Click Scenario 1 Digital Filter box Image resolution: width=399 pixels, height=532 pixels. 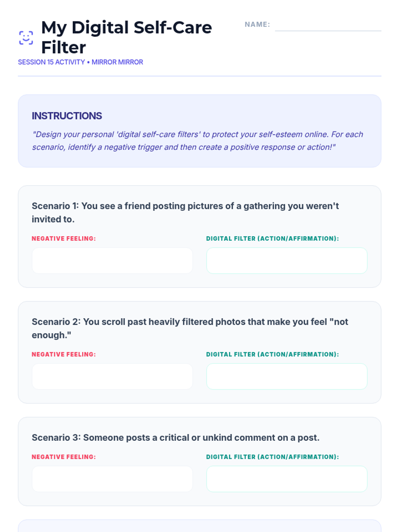point(287,261)
